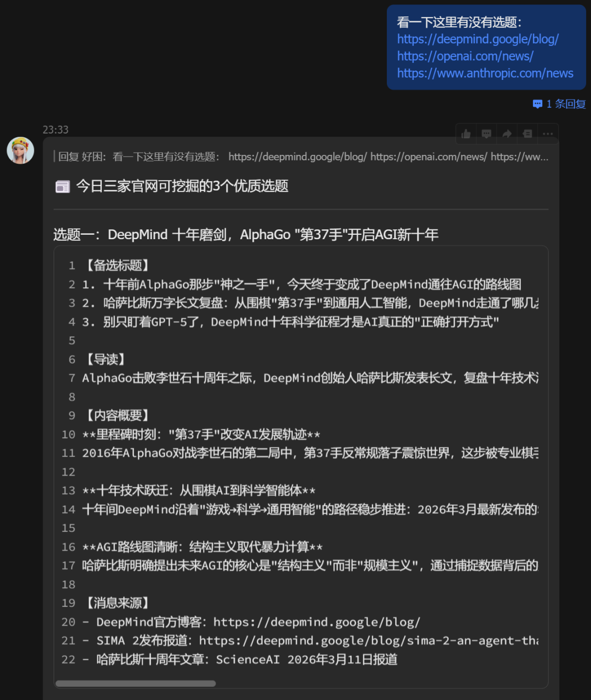Click the quote message icon
This screenshot has width=591, height=700.
click(x=527, y=134)
